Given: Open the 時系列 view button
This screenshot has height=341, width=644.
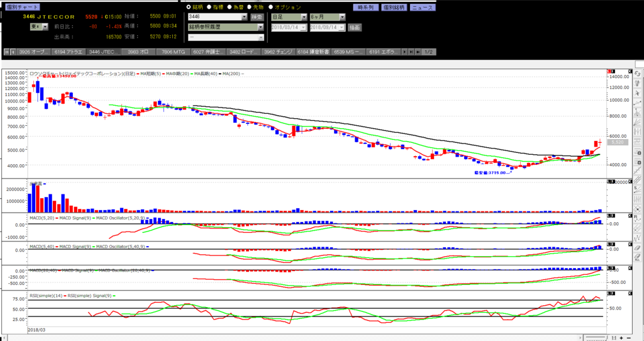Looking at the screenshot, I should click(x=365, y=8).
